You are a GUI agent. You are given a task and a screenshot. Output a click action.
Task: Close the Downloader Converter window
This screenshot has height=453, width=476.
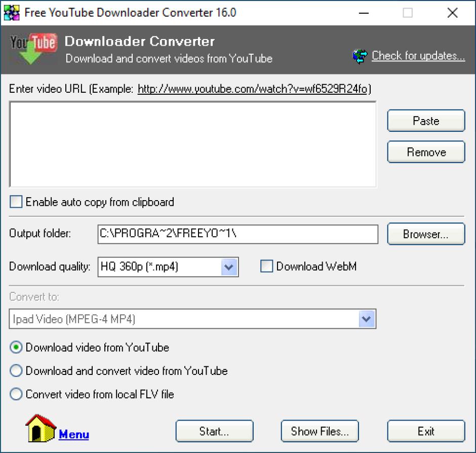coord(452,13)
